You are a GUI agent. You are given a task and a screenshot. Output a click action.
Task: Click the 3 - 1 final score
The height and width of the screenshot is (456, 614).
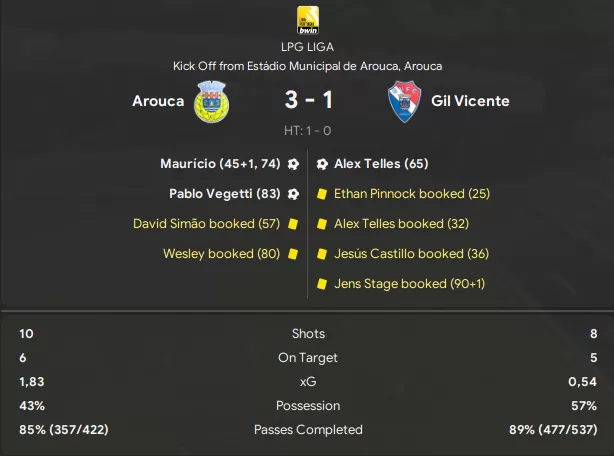[x=309, y=100]
